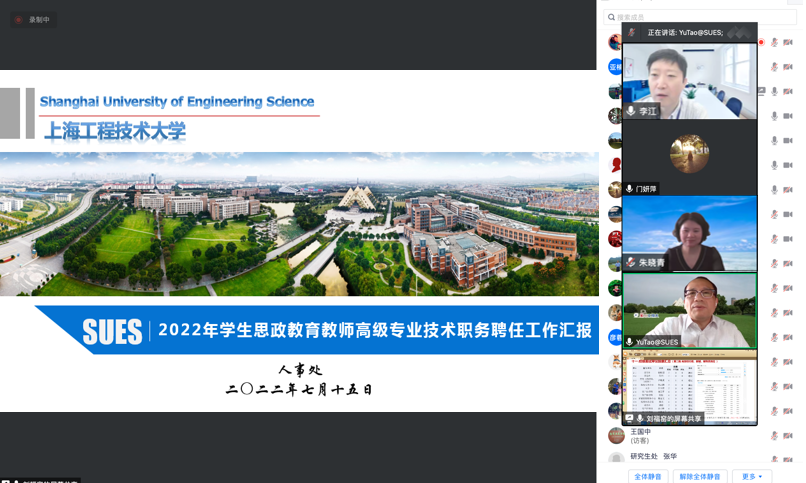Toggle camera of first member in list
The image size is (806, 483).
(788, 42)
